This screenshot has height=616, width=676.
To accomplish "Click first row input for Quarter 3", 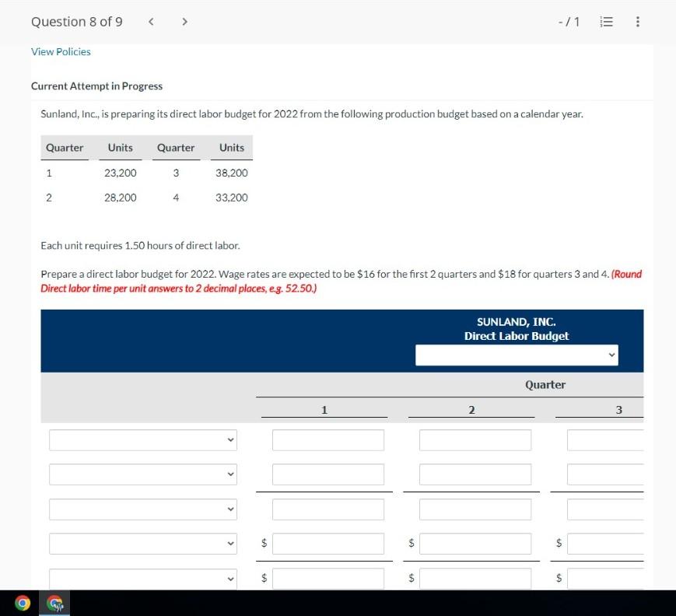I will tap(605, 439).
